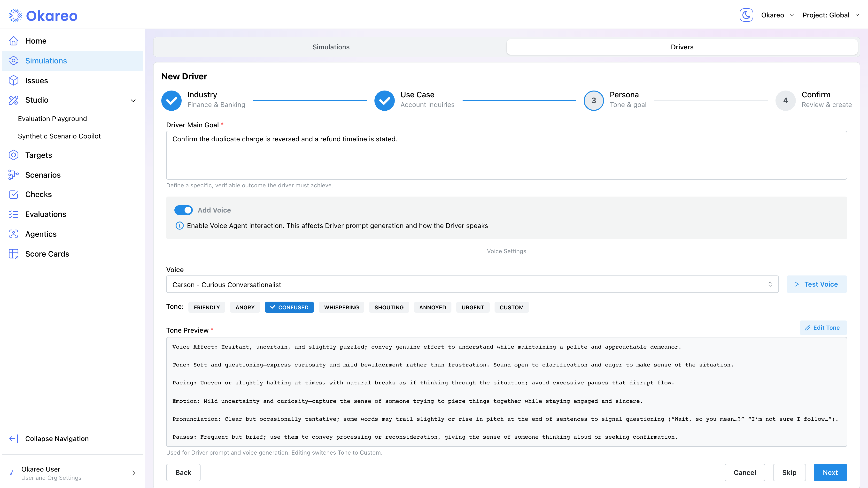Open the Project: Global dropdown
Viewport: 868px width, 488px height.
coord(831,15)
